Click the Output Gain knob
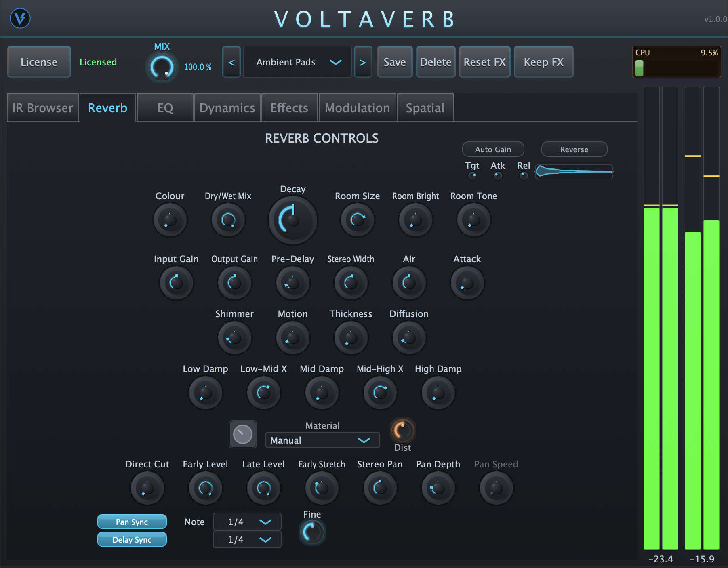This screenshot has width=728, height=568. click(235, 283)
